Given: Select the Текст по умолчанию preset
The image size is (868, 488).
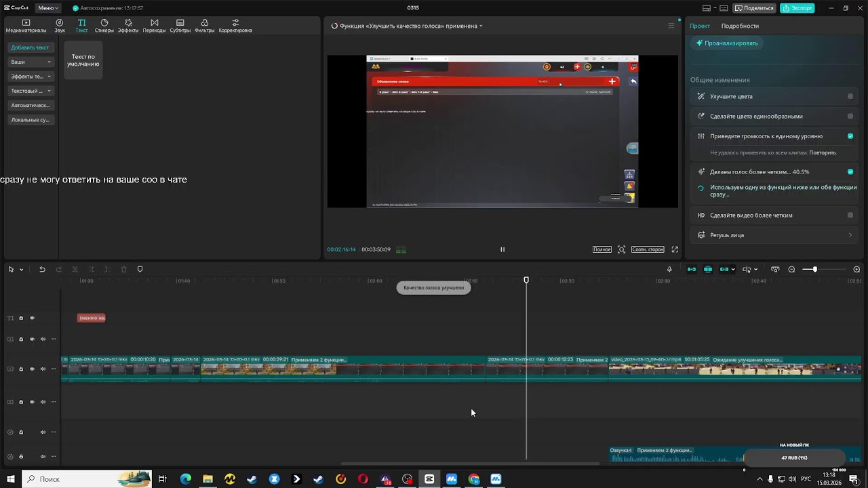Looking at the screenshot, I should pos(83,60).
